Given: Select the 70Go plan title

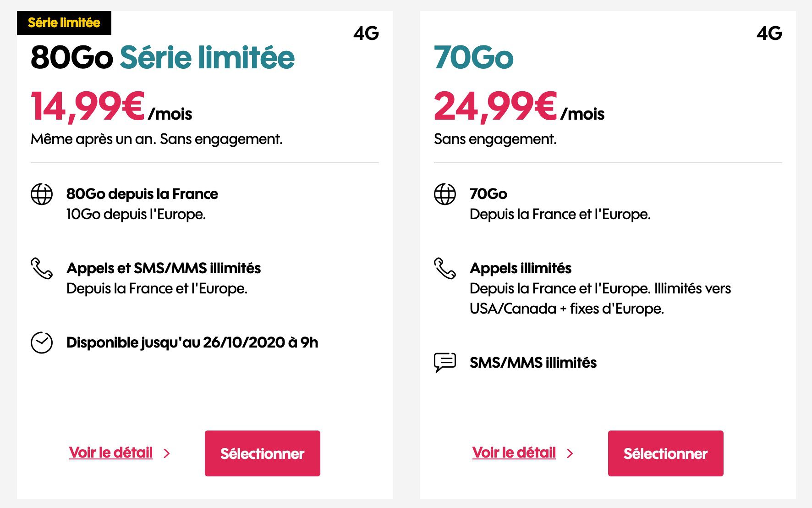Looking at the screenshot, I should coord(474,57).
